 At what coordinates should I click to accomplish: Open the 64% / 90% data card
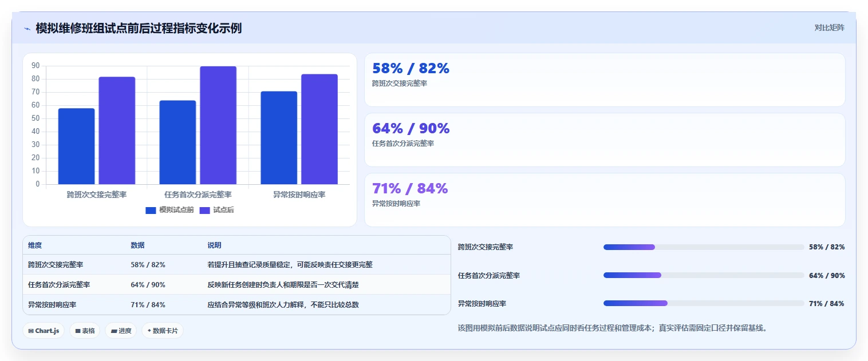tap(605, 140)
